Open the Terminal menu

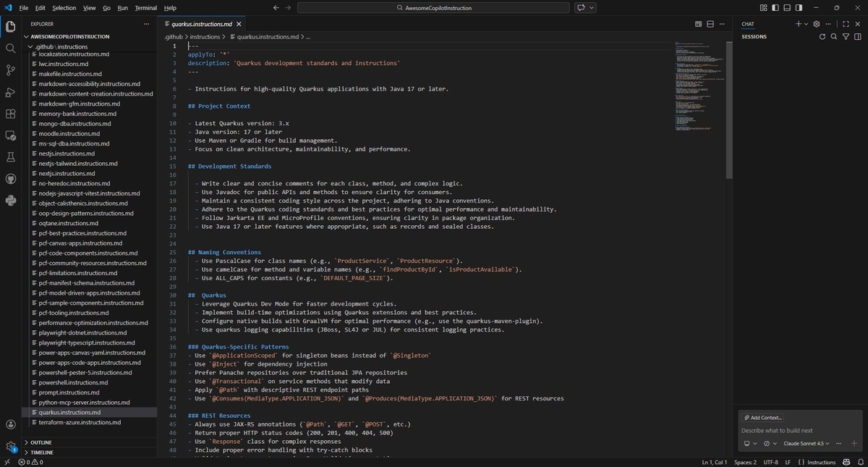(145, 7)
